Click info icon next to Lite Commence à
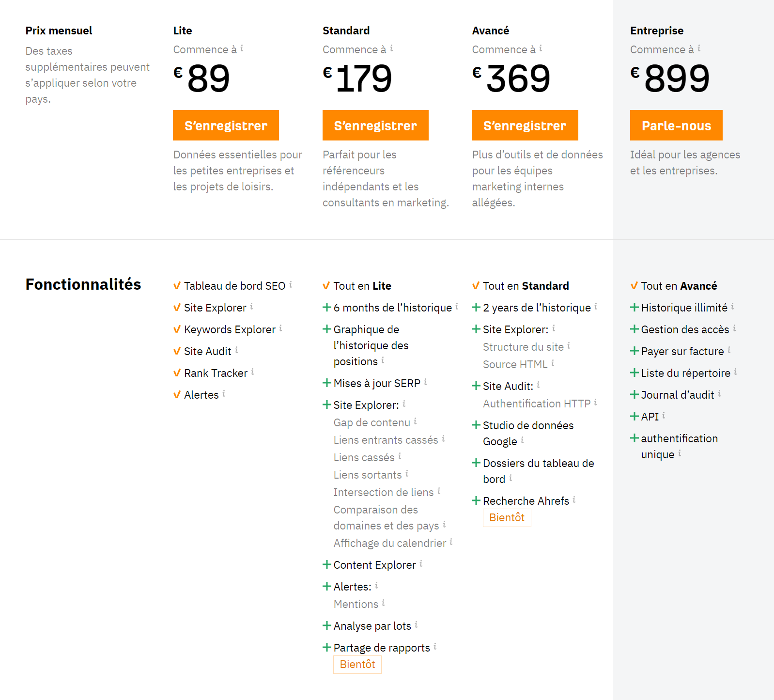 pos(242,48)
